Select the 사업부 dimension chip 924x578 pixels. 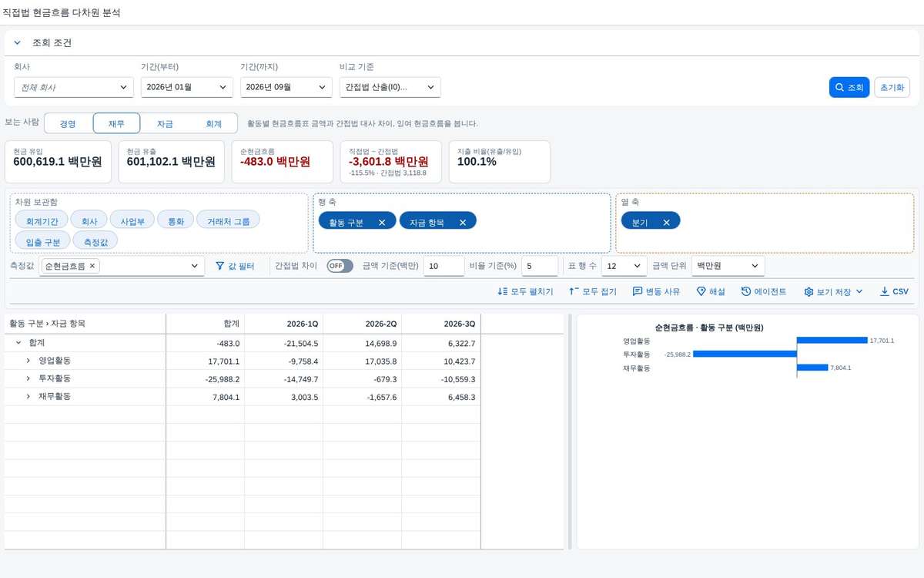pyautogui.click(x=131, y=220)
